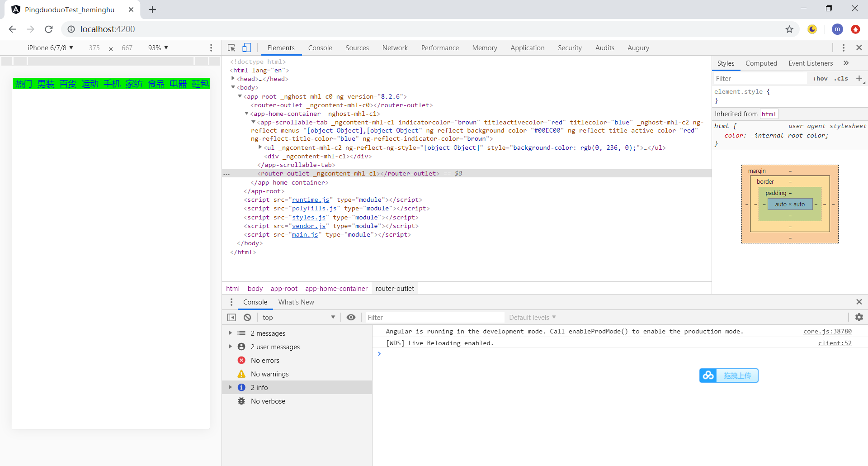Click the moon extension icon
This screenshot has width=868, height=466.
click(812, 29)
